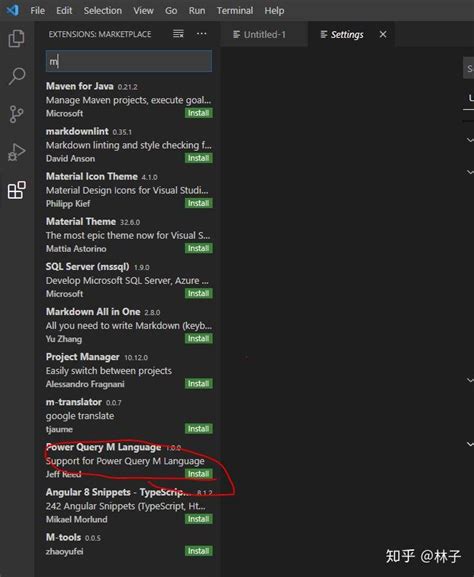Screen dimensions: 474x577
Task: Switch to the Untitled-1 tab
Action: tap(260, 35)
